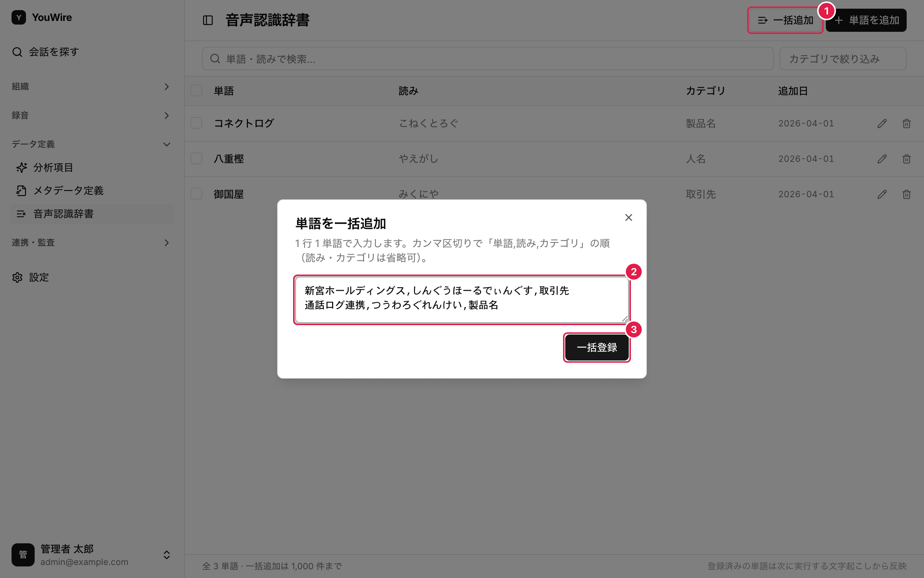Screen dimensions: 924x578
Task: Delete the コネクトログ row with trash icon
Action: tap(906, 124)
